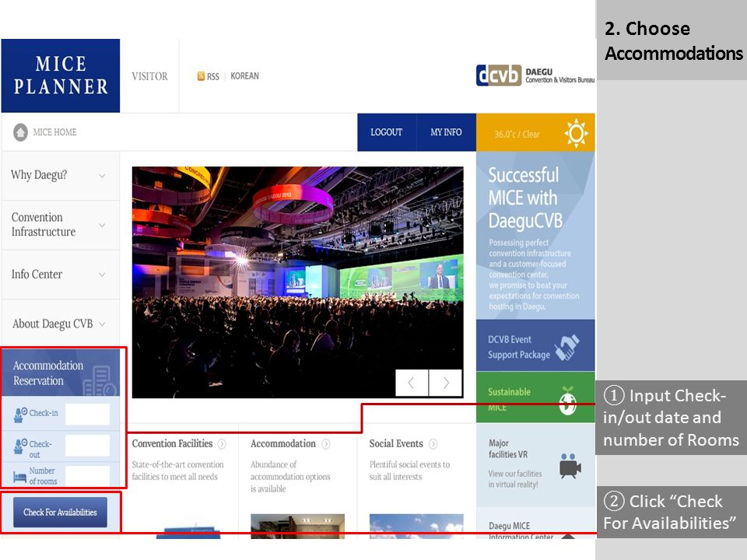Click the arrow icon next to Accommodation heading
The width and height of the screenshot is (747, 560).
click(x=325, y=444)
